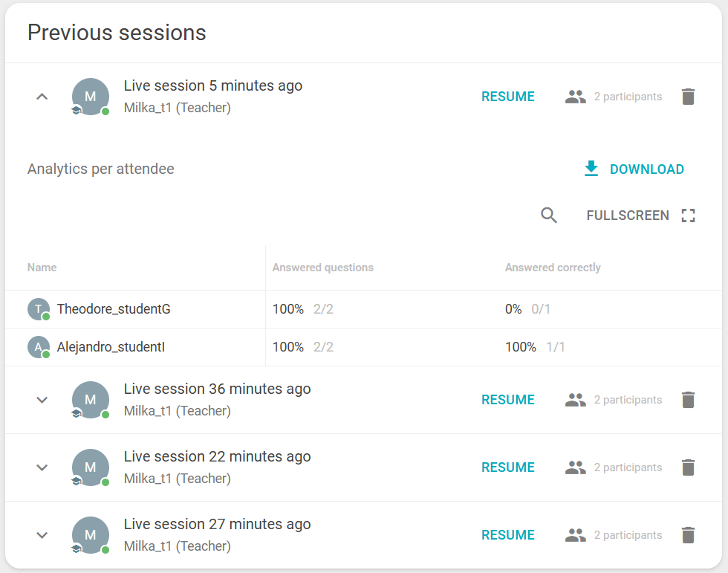The image size is (728, 573).
Task: Expand the 36 minutes ago session
Action: coord(42,400)
